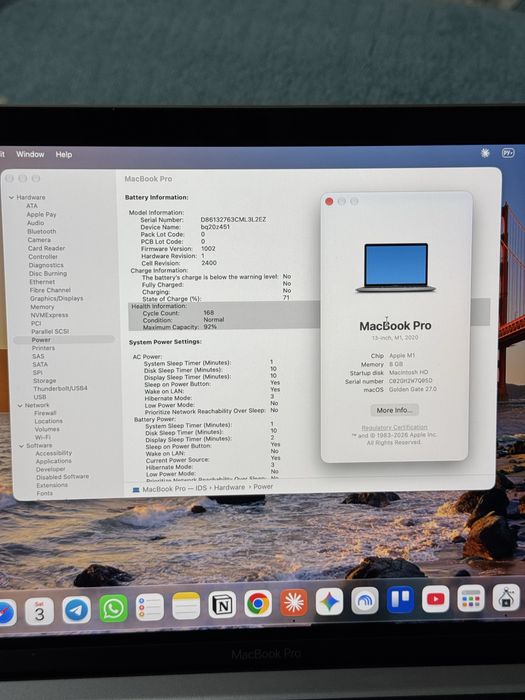Select the highlighted Power item in sidebar
The image size is (525, 700).
coord(64,340)
